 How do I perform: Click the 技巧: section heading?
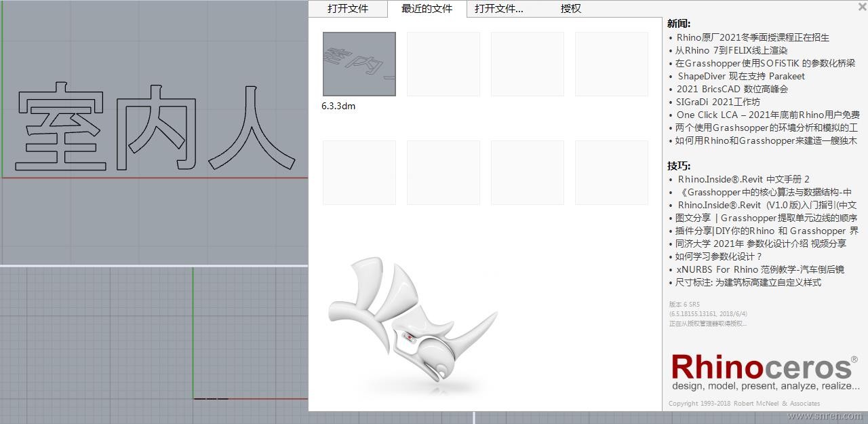click(679, 166)
